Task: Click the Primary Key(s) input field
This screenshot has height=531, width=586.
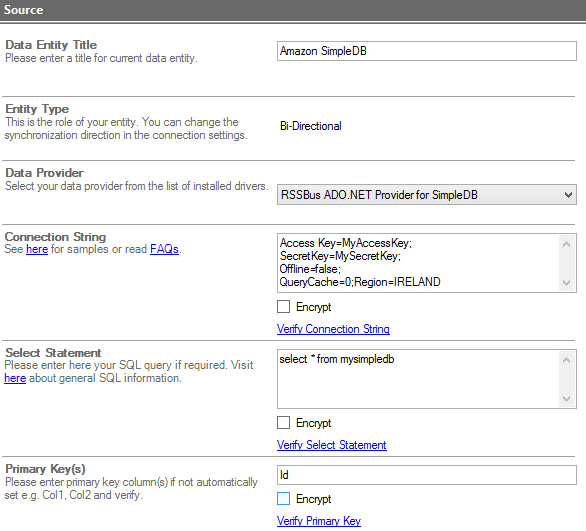Action: (426, 475)
